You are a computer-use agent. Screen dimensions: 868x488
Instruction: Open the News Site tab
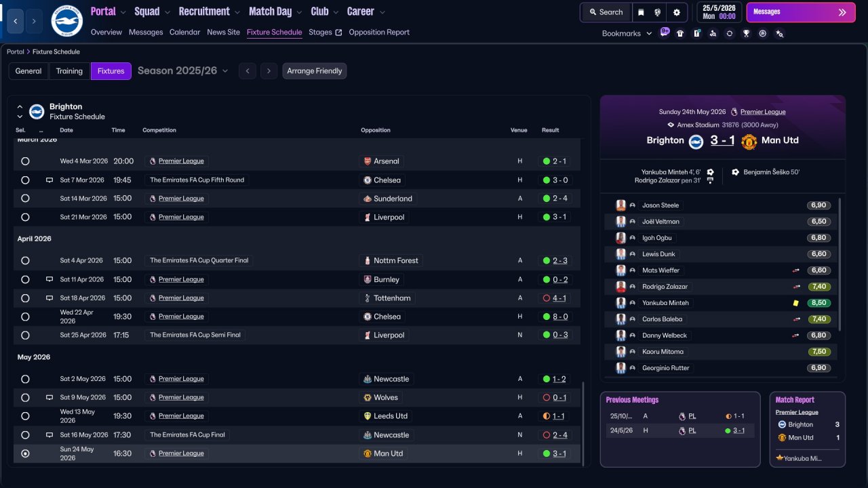223,32
